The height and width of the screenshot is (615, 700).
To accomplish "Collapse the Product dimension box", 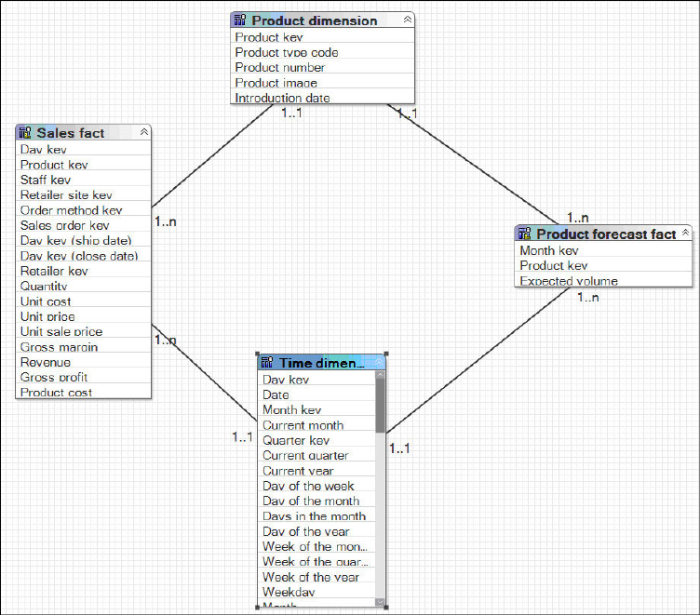I will [x=407, y=20].
